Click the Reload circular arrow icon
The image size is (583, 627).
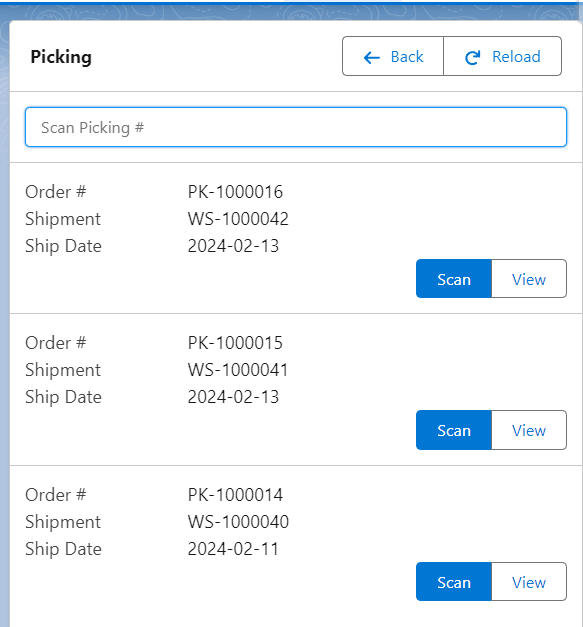click(472, 58)
